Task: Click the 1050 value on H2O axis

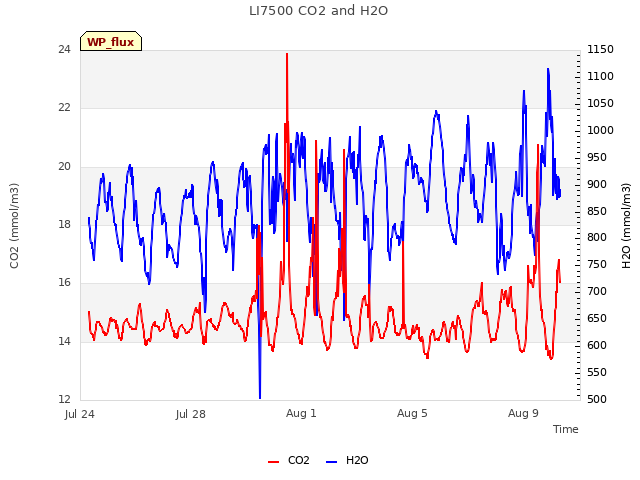Action: coord(600,103)
